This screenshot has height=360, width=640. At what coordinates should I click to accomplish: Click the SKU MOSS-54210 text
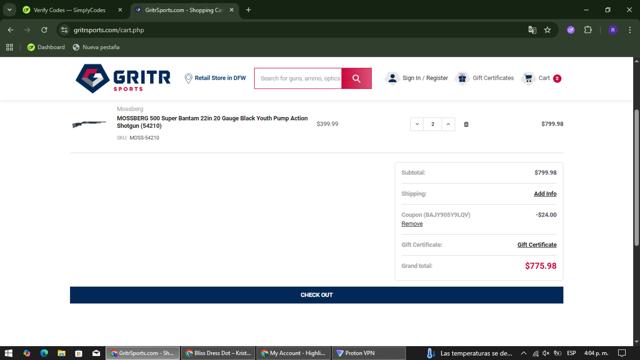tap(138, 138)
